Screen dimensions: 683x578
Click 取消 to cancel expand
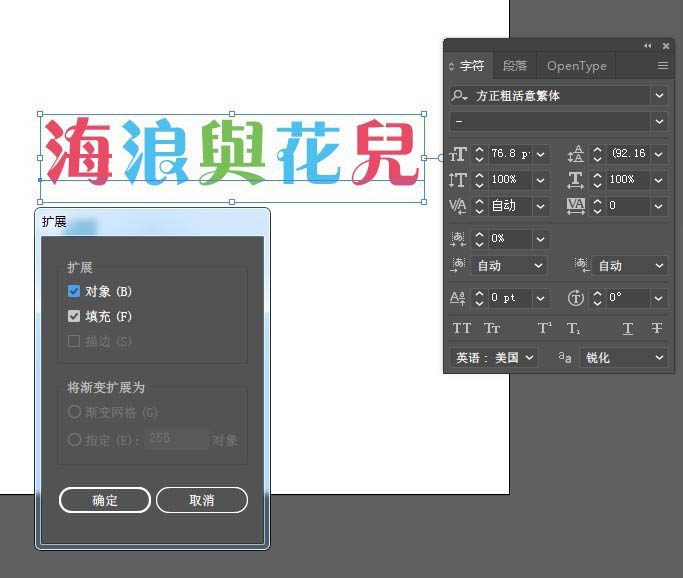tap(202, 500)
